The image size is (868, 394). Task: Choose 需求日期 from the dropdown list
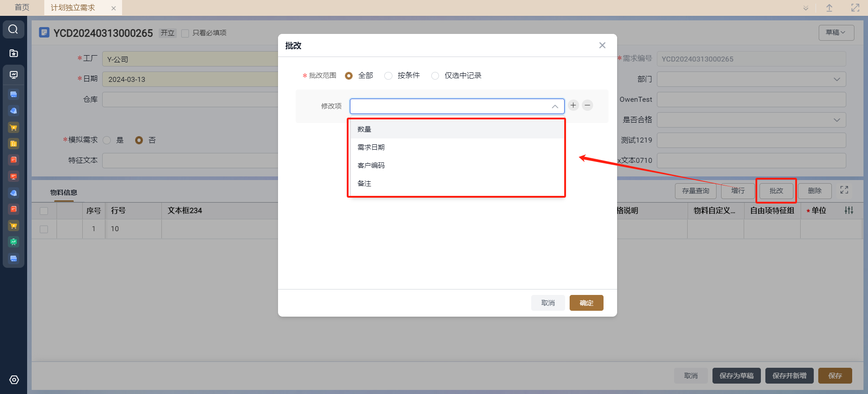coord(371,147)
